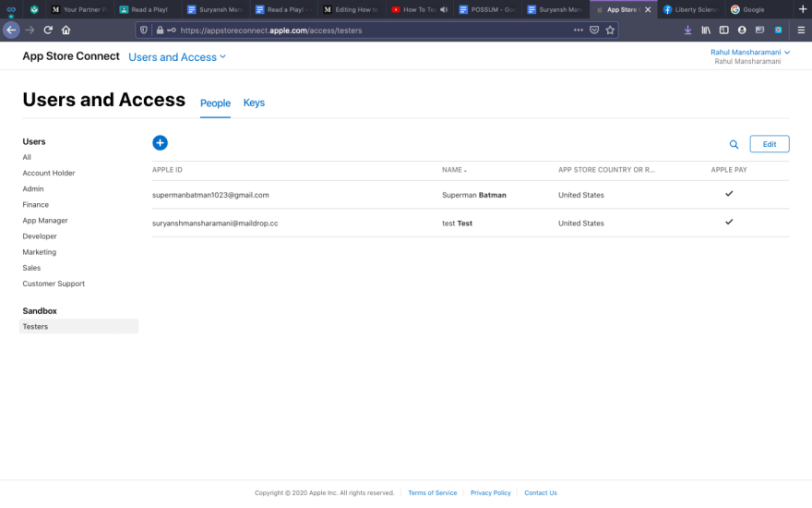Click the APPLE ID column header
Image resolution: width=812 pixels, height=508 pixels.
click(x=167, y=170)
